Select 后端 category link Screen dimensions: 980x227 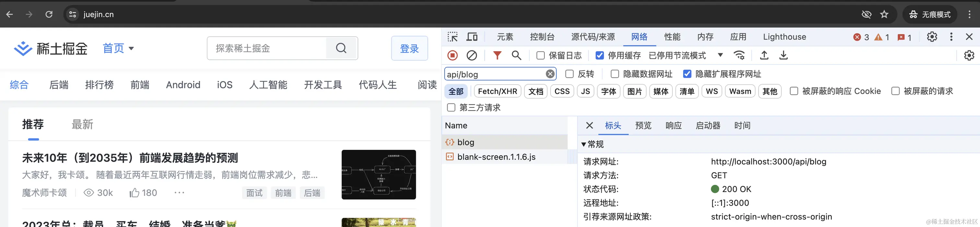pyautogui.click(x=59, y=85)
